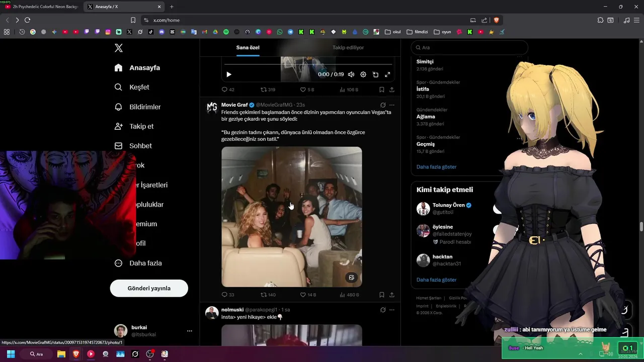Enable picture-in-picture on the video player
This screenshot has width=644, height=362.
(375, 74)
